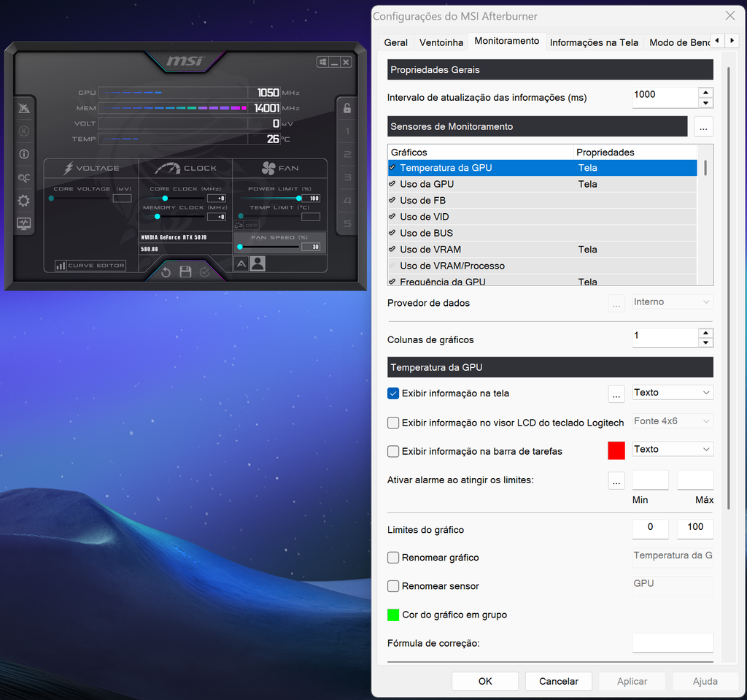Screen dimensions: 747x700
Task: Click the '...' button beside Sensores de Monitoramento
Action: (704, 126)
